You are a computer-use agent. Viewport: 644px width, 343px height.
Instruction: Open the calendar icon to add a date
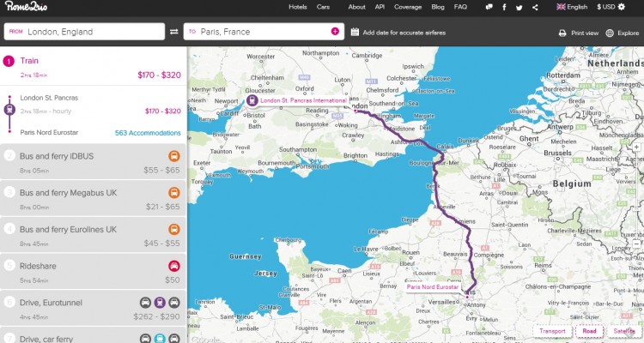click(x=355, y=32)
